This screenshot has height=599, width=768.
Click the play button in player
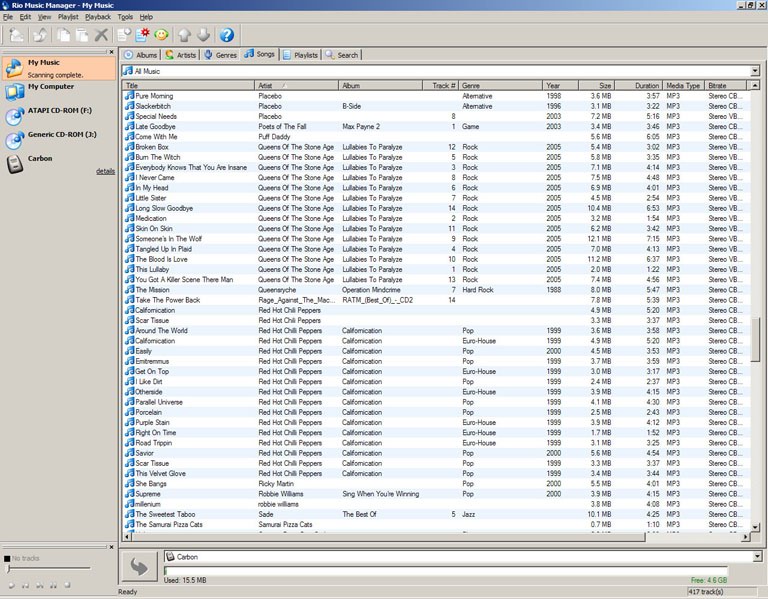11,585
